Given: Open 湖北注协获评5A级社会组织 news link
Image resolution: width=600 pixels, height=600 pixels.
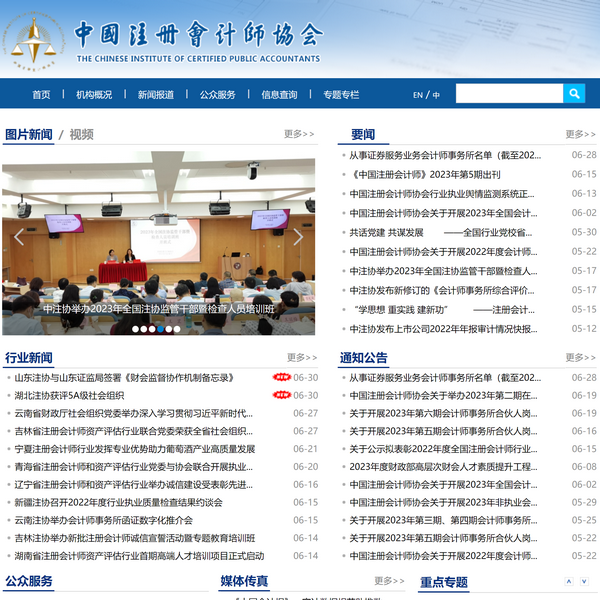Looking at the screenshot, I should 69,396.
